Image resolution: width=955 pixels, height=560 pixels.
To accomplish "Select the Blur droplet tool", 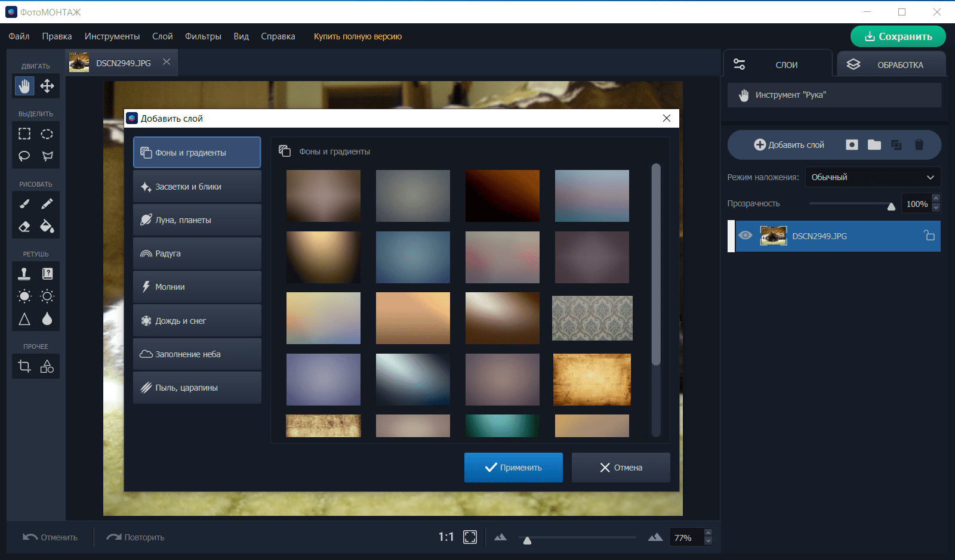I will [x=47, y=319].
